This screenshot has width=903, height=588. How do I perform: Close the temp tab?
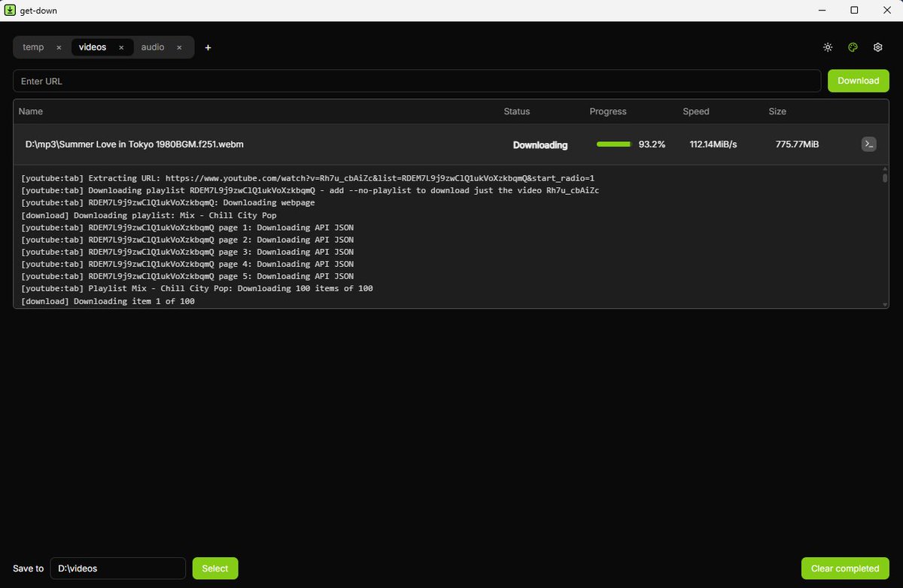click(x=59, y=47)
